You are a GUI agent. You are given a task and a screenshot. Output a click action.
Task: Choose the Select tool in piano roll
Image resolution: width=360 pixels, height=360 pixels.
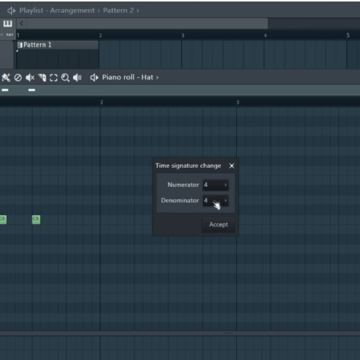pos(54,78)
